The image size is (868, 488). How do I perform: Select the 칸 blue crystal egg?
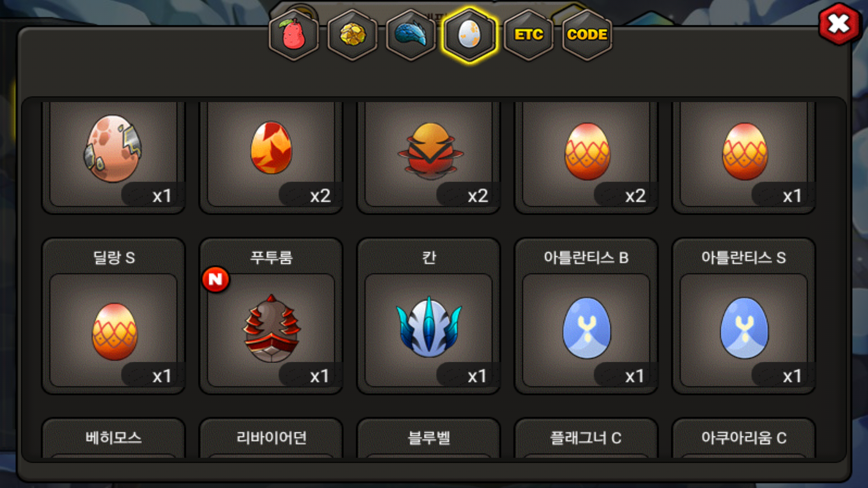(429, 316)
